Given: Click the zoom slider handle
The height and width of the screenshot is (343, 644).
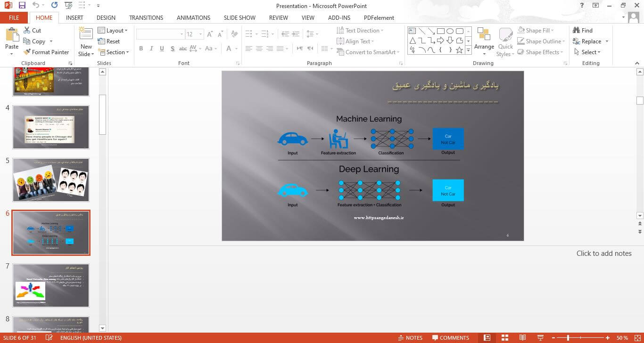Looking at the screenshot, I should 568,338.
